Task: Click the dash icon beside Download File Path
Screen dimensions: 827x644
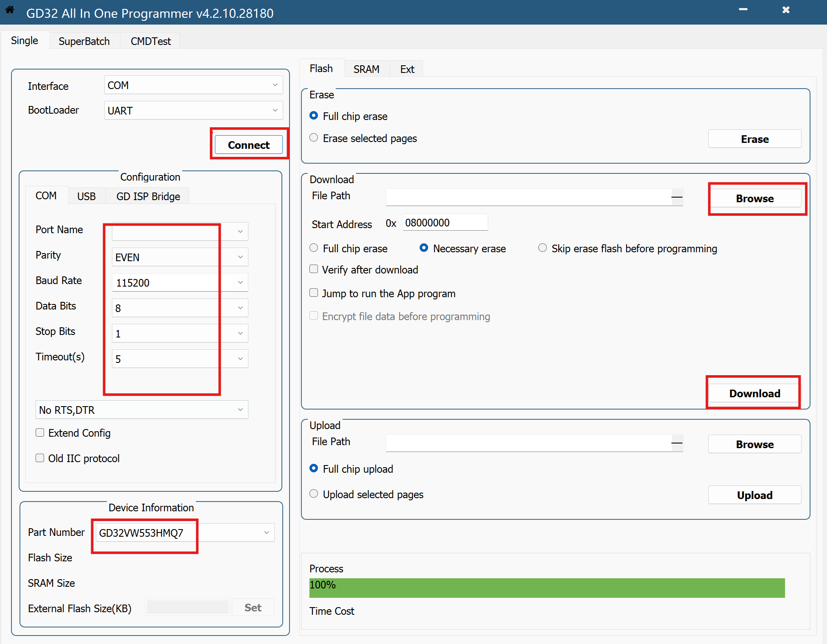Action: coord(677,197)
